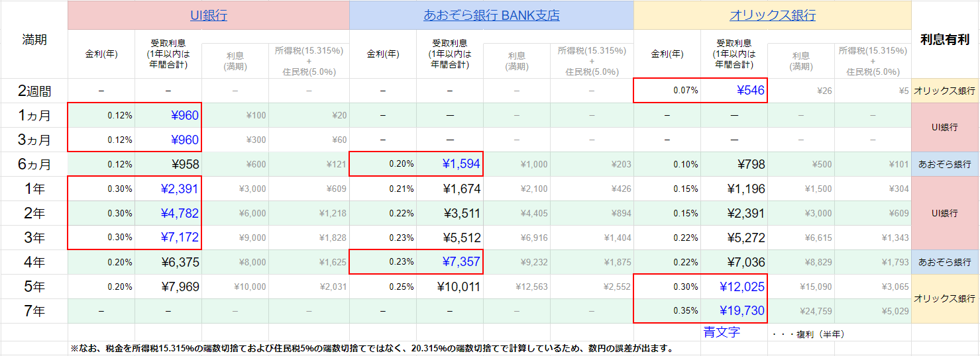Click the ¥1,196 cell
The height and width of the screenshot is (356, 980).
(x=734, y=189)
